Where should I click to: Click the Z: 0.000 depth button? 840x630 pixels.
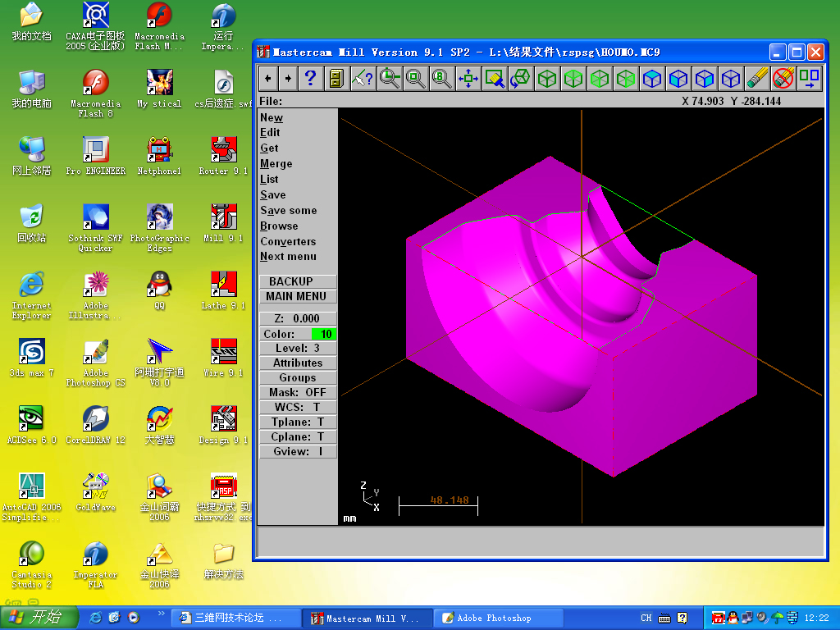(x=298, y=318)
